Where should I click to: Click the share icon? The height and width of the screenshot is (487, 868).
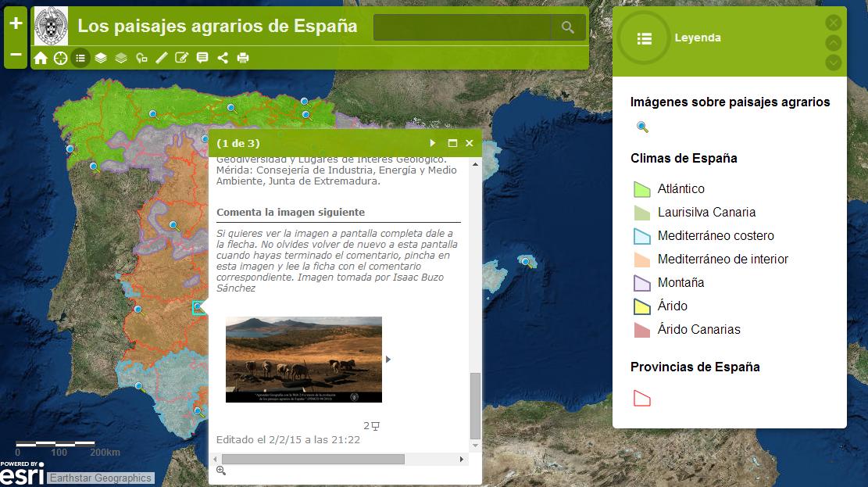click(223, 57)
